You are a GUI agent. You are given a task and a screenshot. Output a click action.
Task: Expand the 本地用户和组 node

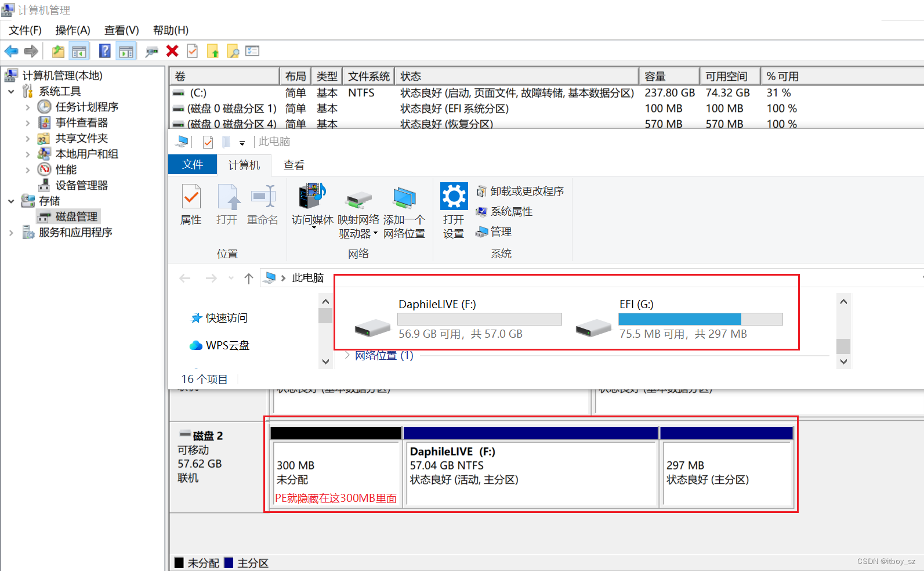pyautogui.click(x=27, y=154)
